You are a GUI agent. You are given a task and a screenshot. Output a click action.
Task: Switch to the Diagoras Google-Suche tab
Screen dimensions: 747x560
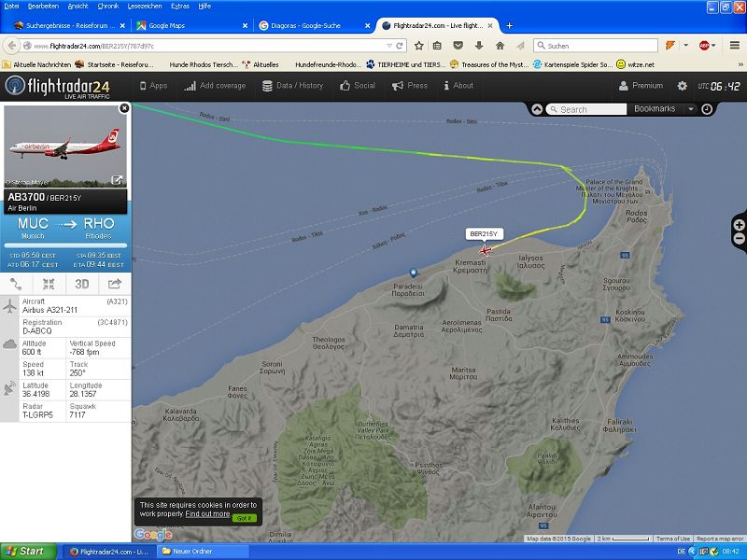click(x=315, y=26)
